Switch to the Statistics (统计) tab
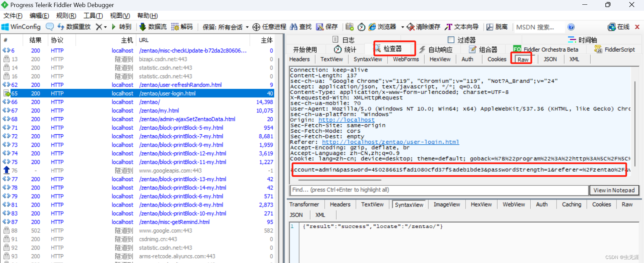Viewport: 644px width, 263px height. coord(345,49)
